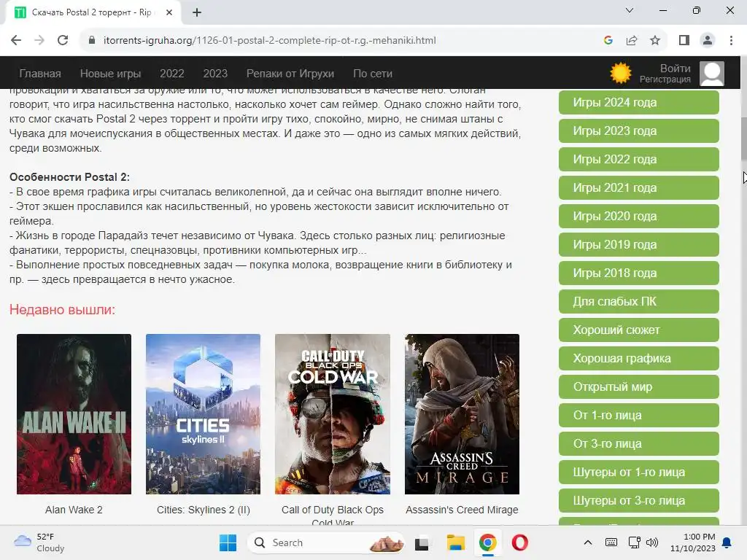Open a new tab with the plus button
This screenshot has width=747, height=560.
pyautogui.click(x=197, y=12)
